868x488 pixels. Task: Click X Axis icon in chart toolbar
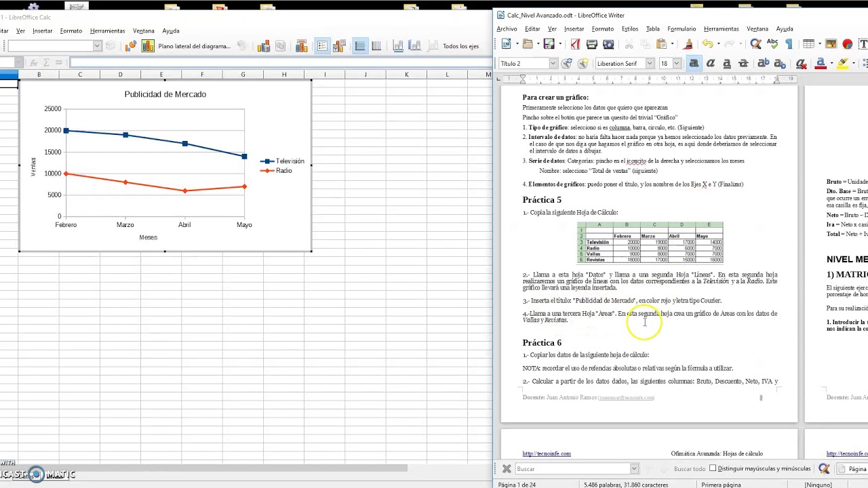(x=398, y=46)
